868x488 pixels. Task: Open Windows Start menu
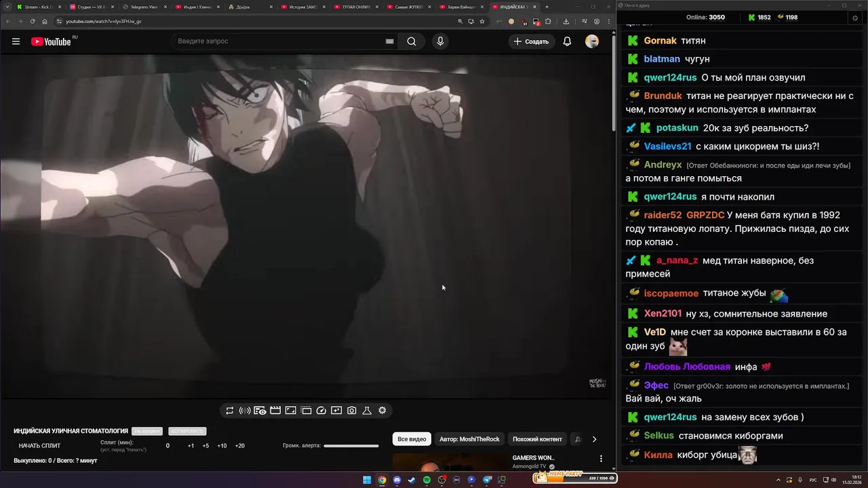pyautogui.click(x=367, y=480)
